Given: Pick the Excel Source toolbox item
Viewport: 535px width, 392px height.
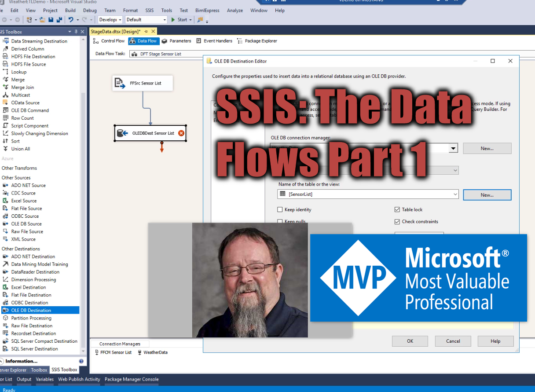Looking at the screenshot, I should click(x=24, y=201).
